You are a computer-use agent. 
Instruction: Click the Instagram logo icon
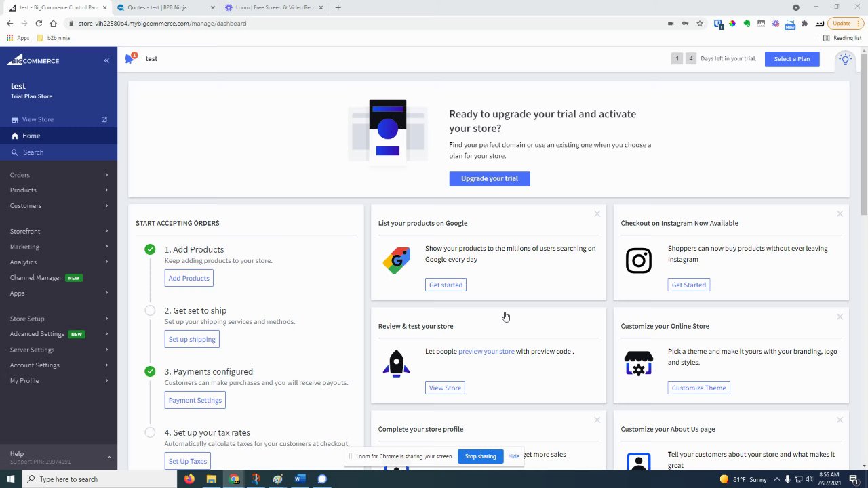638,260
